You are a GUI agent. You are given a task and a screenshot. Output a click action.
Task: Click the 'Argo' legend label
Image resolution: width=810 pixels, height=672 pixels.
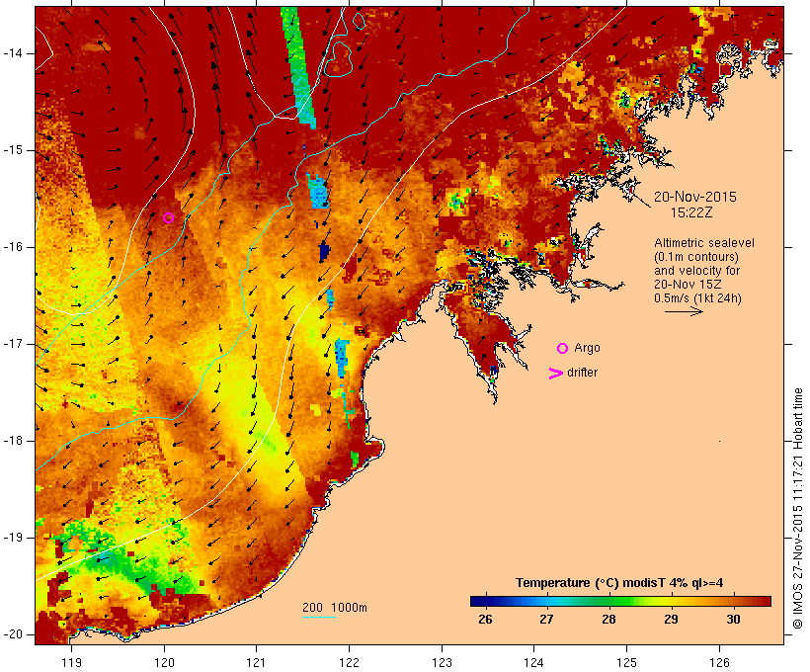point(587,349)
